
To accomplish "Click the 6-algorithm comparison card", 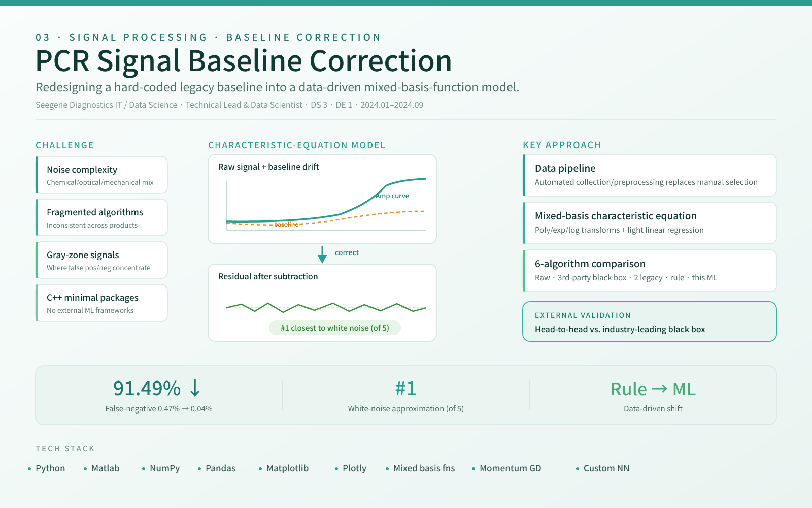I will pos(650,271).
